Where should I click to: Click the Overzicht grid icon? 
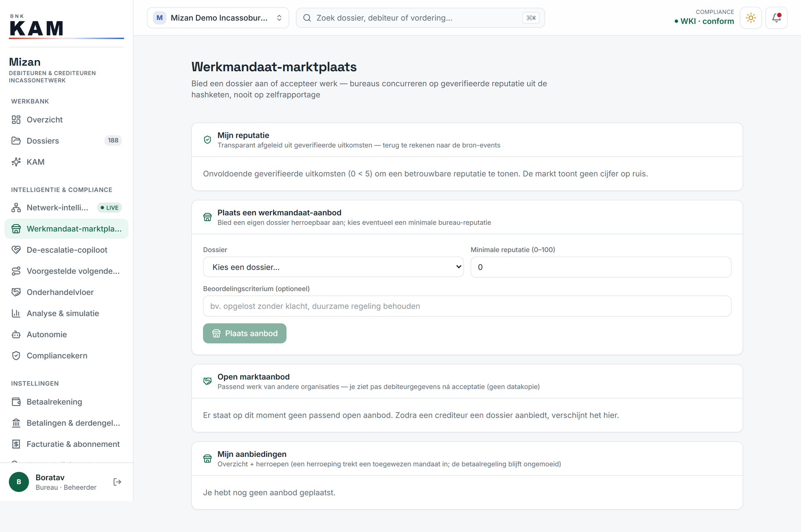pyautogui.click(x=16, y=120)
